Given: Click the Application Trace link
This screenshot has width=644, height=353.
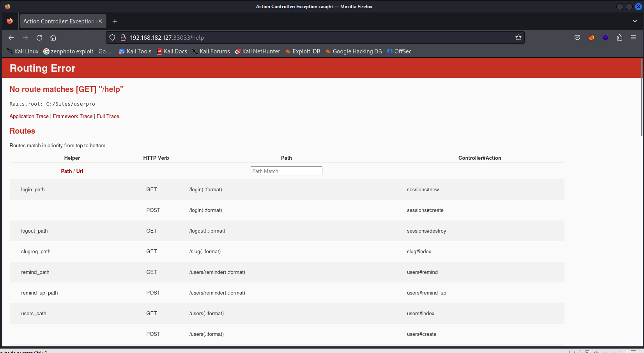Looking at the screenshot, I should point(29,116).
